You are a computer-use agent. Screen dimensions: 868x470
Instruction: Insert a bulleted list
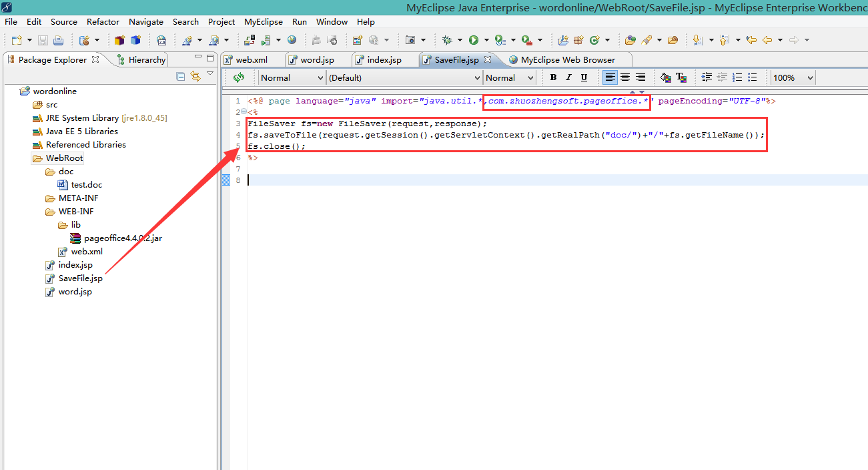753,77
